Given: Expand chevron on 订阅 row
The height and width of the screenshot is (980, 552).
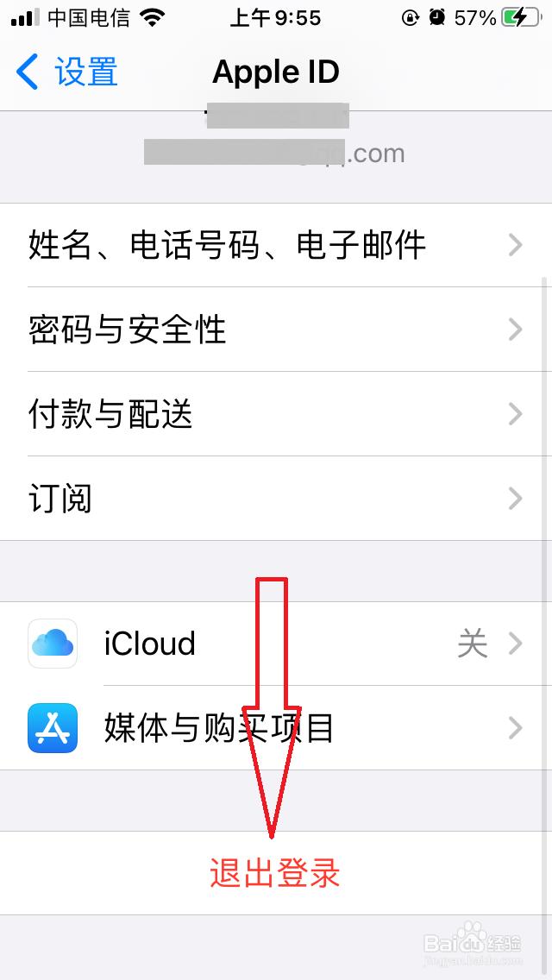Looking at the screenshot, I should click(x=515, y=498).
